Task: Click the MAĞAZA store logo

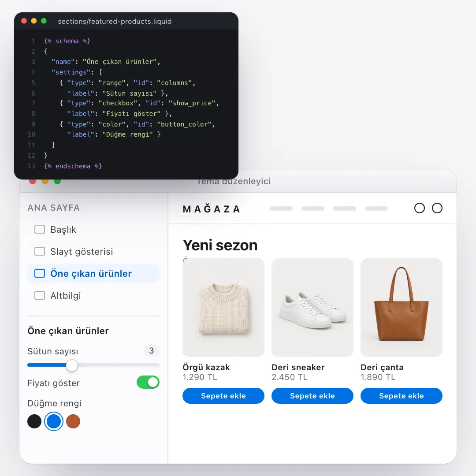Action: coord(211,209)
